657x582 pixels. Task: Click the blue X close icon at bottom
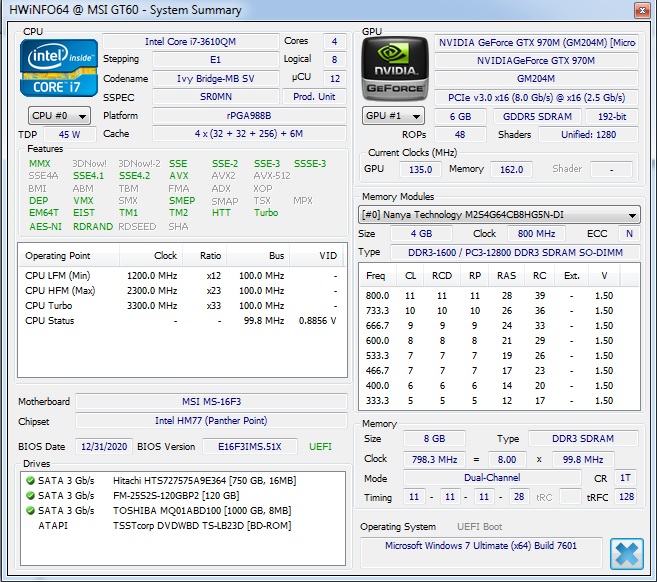click(x=626, y=554)
